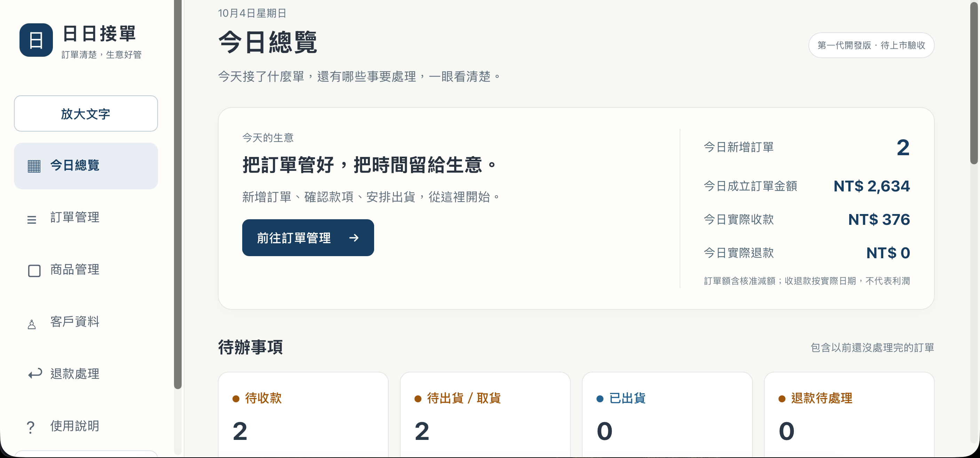Toggle the 放大文字 larger text button
The width and height of the screenshot is (980, 458).
click(x=86, y=113)
